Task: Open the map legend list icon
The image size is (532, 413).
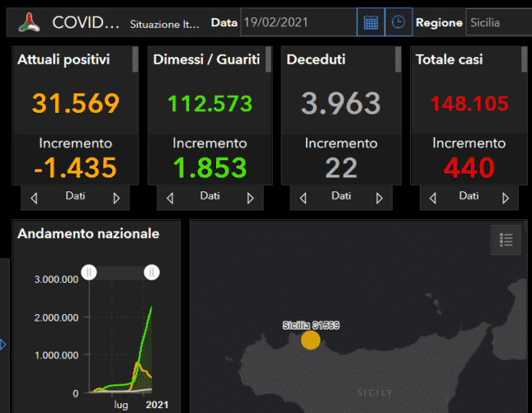Action: click(506, 240)
